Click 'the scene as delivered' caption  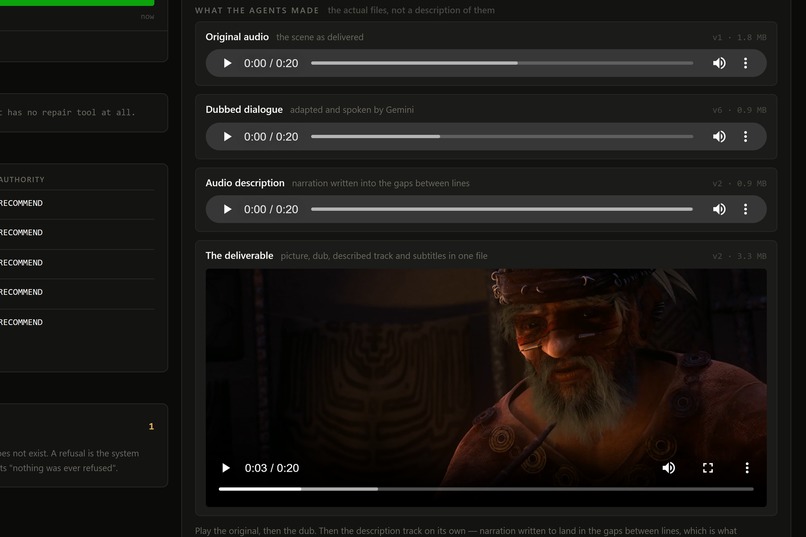[x=320, y=37]
